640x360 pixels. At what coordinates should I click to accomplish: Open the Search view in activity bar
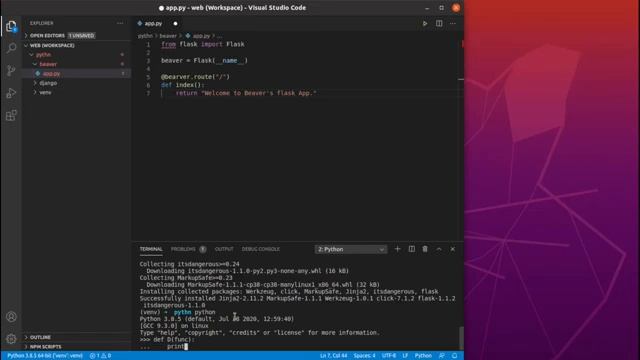coord(11,48)
